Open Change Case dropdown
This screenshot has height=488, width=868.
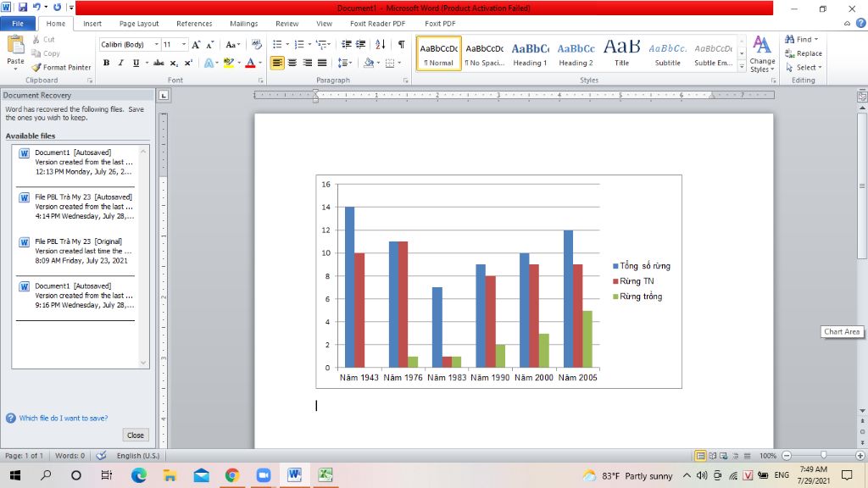tap(232, 45)
